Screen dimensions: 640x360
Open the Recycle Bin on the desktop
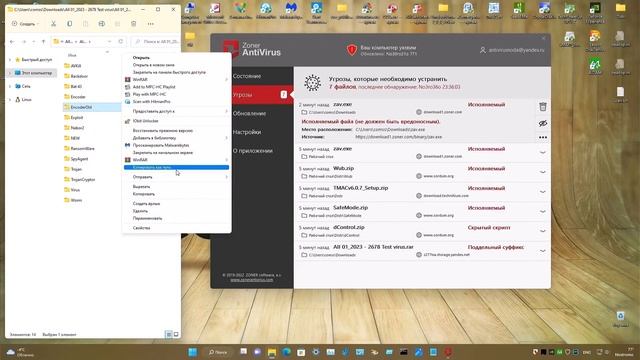click(620, 319)
